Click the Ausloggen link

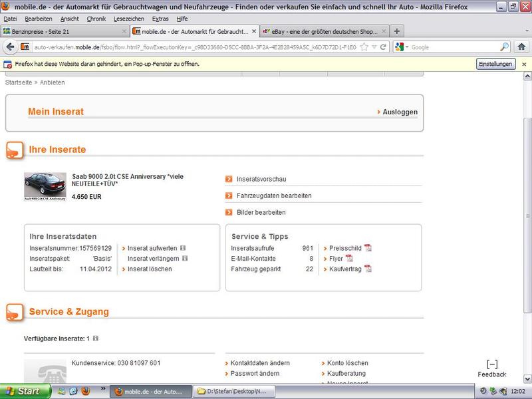tap(400, 112)
